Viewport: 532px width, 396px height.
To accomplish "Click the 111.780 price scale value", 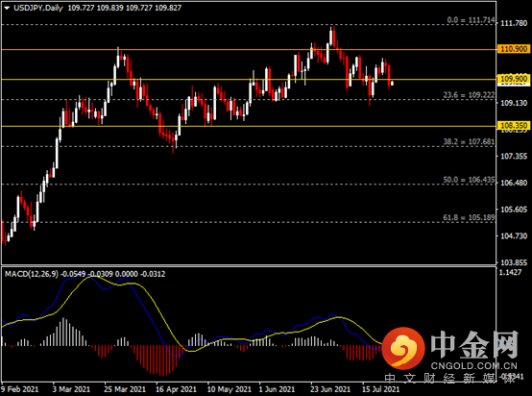I will [x=514, y=23].
